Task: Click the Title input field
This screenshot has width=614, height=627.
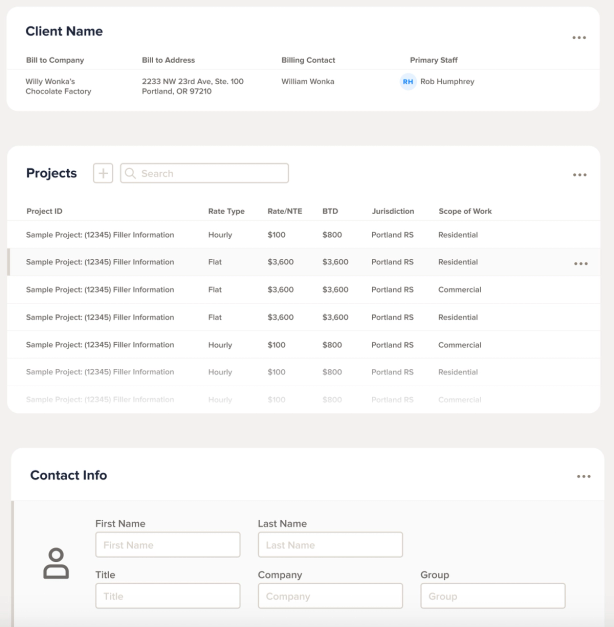Action: point(168,596)
